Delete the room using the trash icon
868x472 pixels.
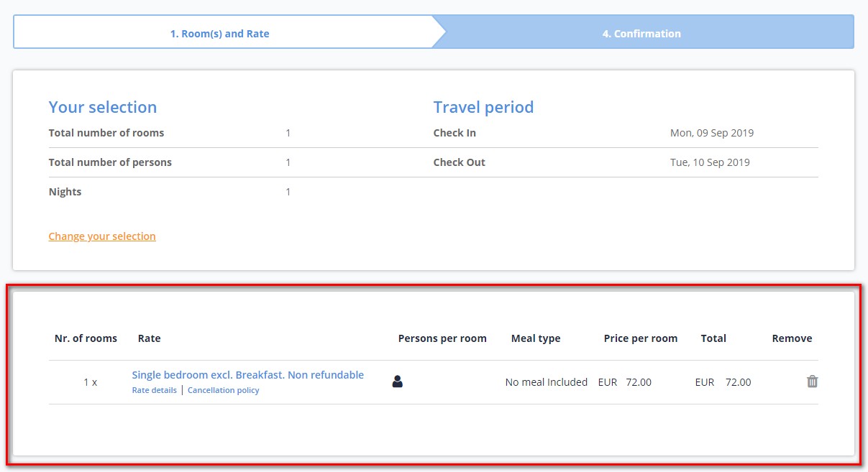tap(812, 381)
